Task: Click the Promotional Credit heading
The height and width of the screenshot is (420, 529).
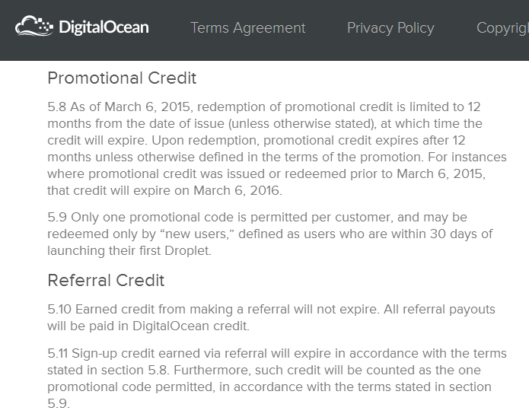Action: (x=122, y=78)
